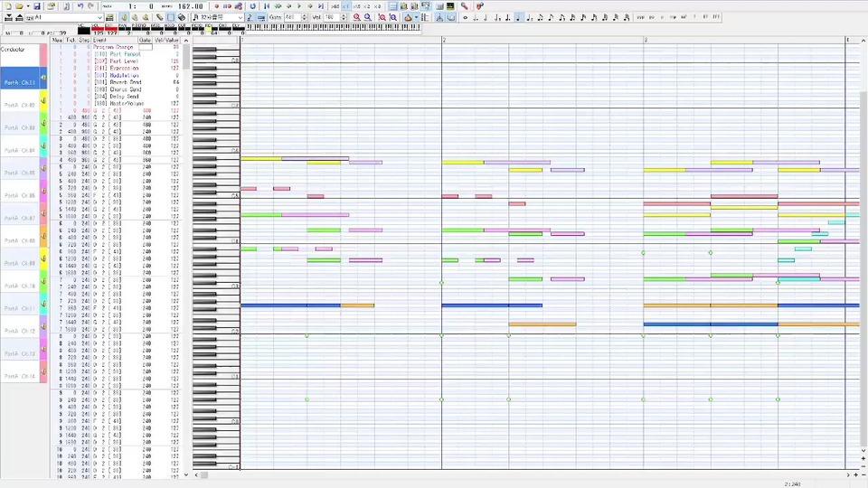The image size is (868, 488).
Task: Open the dropdown arrow beside Open icon
Action: click(28, 6)
